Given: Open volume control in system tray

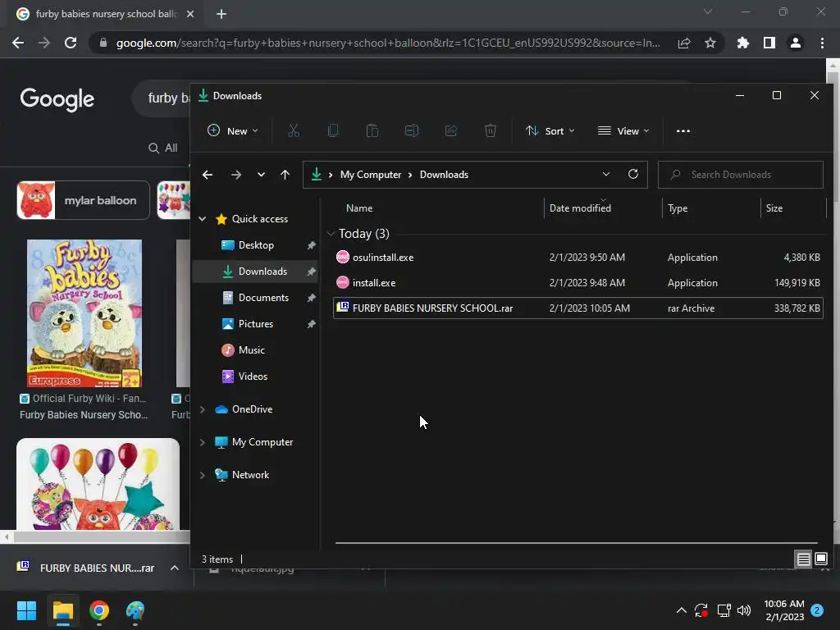Looking at the screenshot, I should [x=744, y=610].
